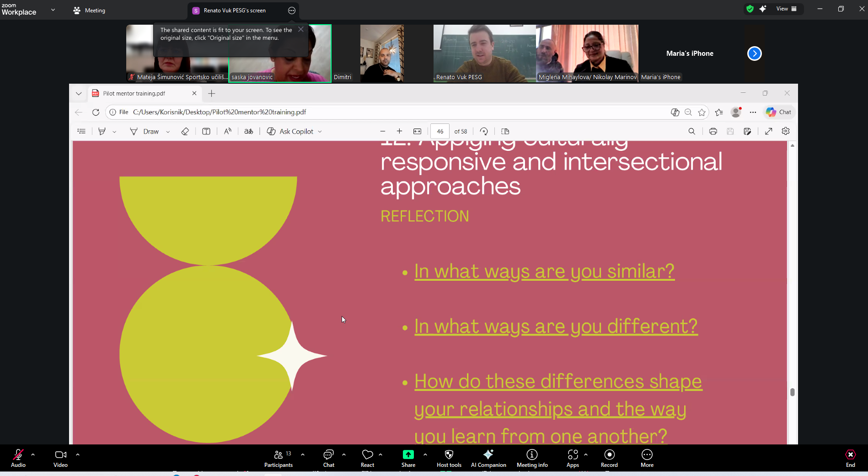
Task: Open Meeting info
Action: 532,458
